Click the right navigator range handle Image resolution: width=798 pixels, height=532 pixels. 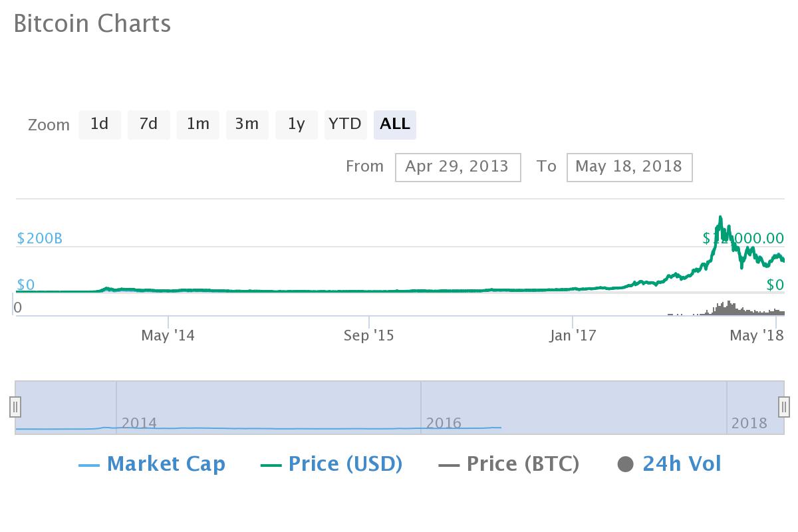(x=784, y=406)
